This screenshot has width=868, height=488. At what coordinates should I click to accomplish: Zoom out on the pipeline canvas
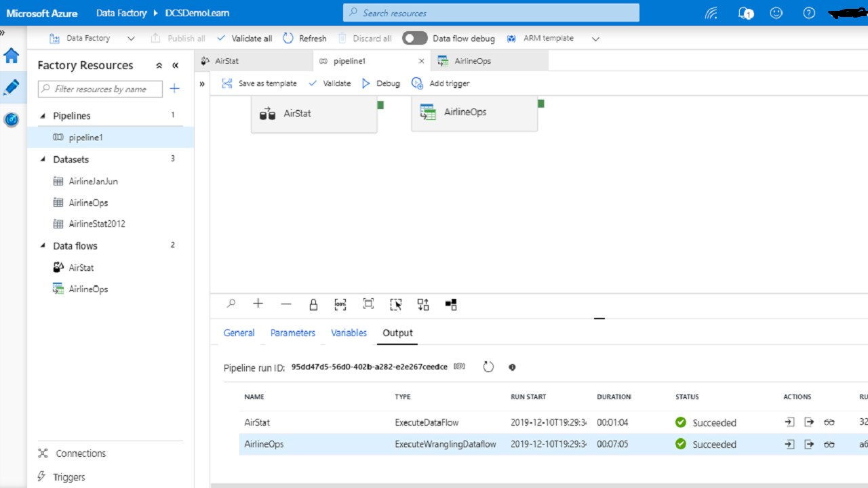(285, 304)
